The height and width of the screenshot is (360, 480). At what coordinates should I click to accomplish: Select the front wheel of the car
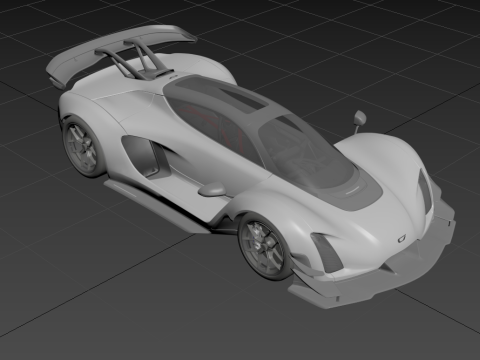click(x=265, y=246)
